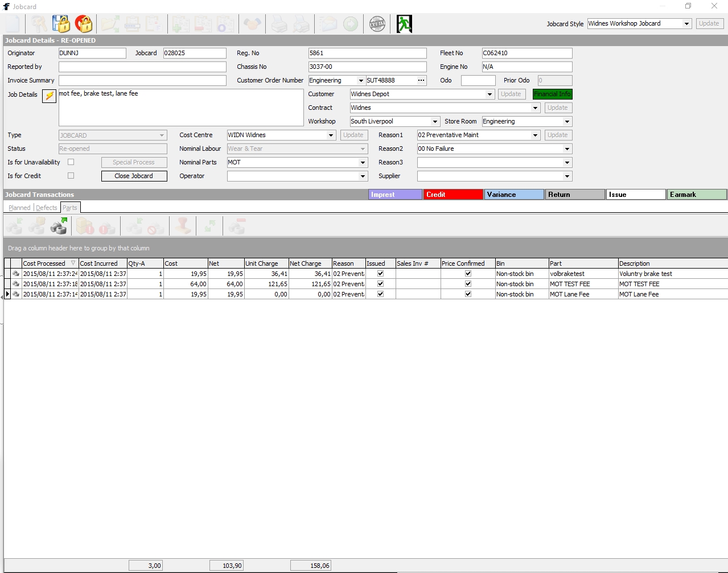Click the new blank document icon
Screen dimensions: 728x573
coord(13,24)
